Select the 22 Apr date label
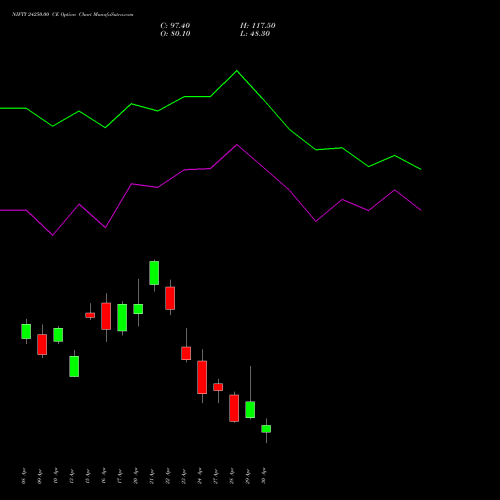 point(167,476)
